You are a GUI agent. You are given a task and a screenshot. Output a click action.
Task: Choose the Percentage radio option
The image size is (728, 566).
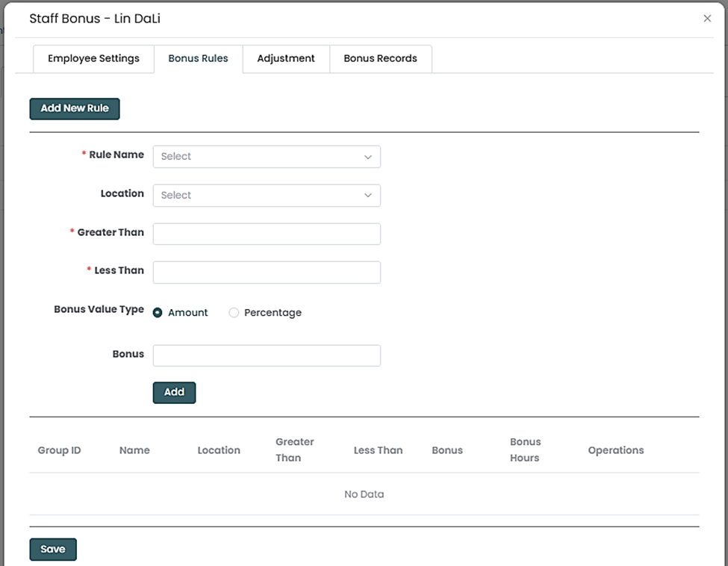(234, 313)
